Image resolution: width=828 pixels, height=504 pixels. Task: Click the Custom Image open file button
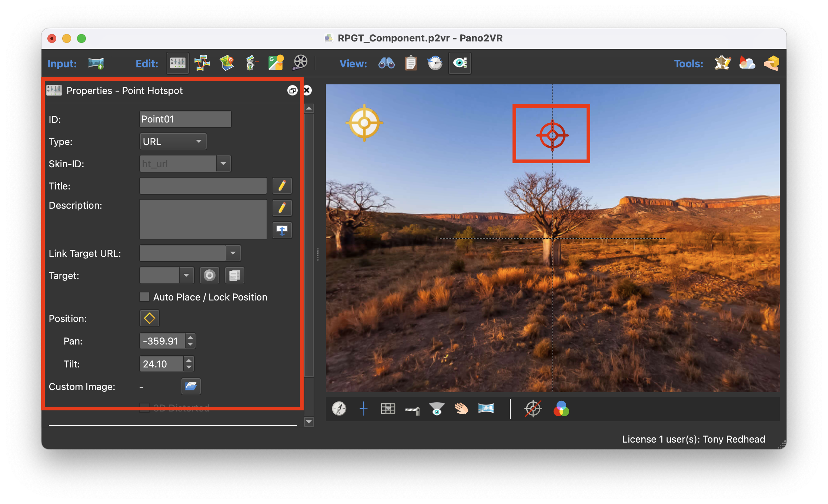[x=191, y=386]
